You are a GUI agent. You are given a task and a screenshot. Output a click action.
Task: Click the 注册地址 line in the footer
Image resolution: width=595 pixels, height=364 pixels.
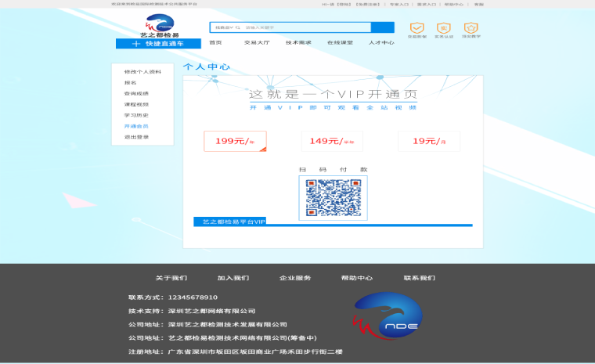click(x=236, y=351)
